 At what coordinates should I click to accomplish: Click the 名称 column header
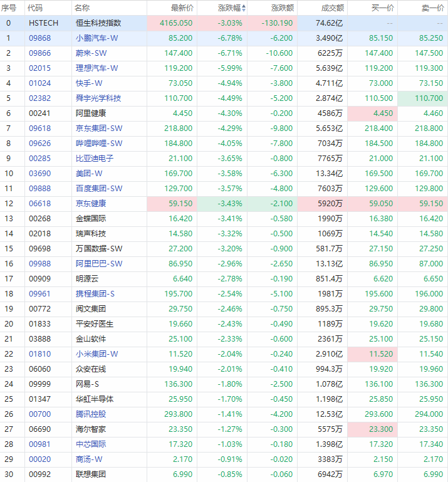point(82,8)
